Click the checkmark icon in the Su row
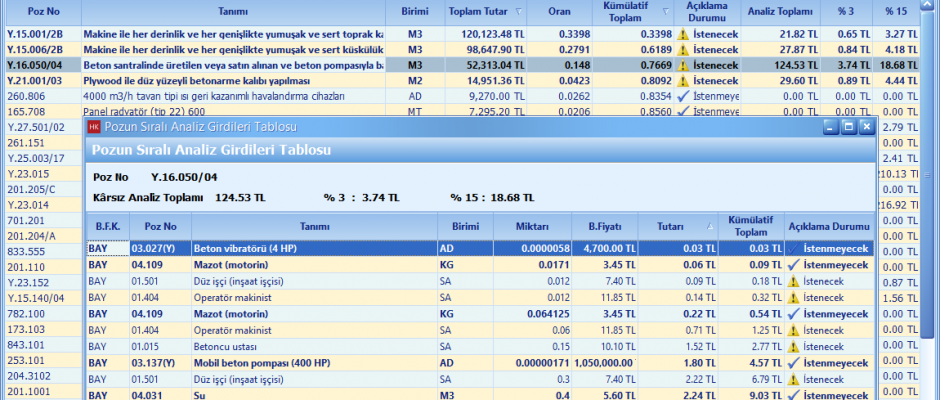 pyautogui.click(x=794, y=394)
